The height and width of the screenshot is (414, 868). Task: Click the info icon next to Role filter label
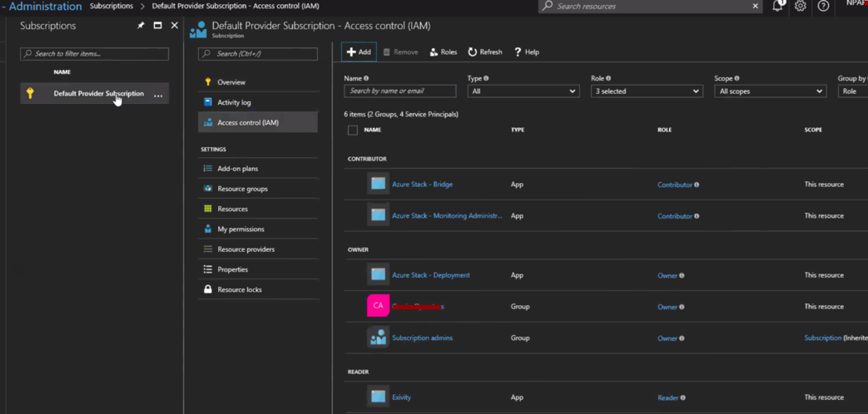608,78
